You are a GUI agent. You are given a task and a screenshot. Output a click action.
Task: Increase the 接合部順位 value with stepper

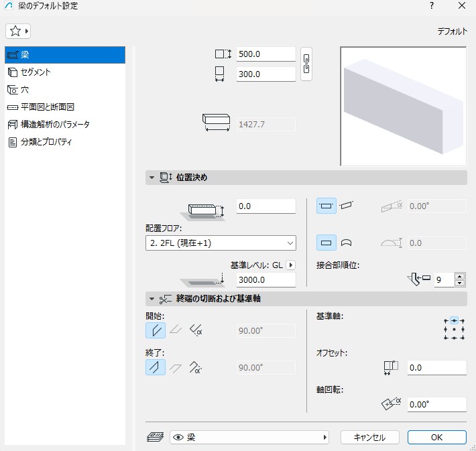pyautogui.click(x=459, y=275)
